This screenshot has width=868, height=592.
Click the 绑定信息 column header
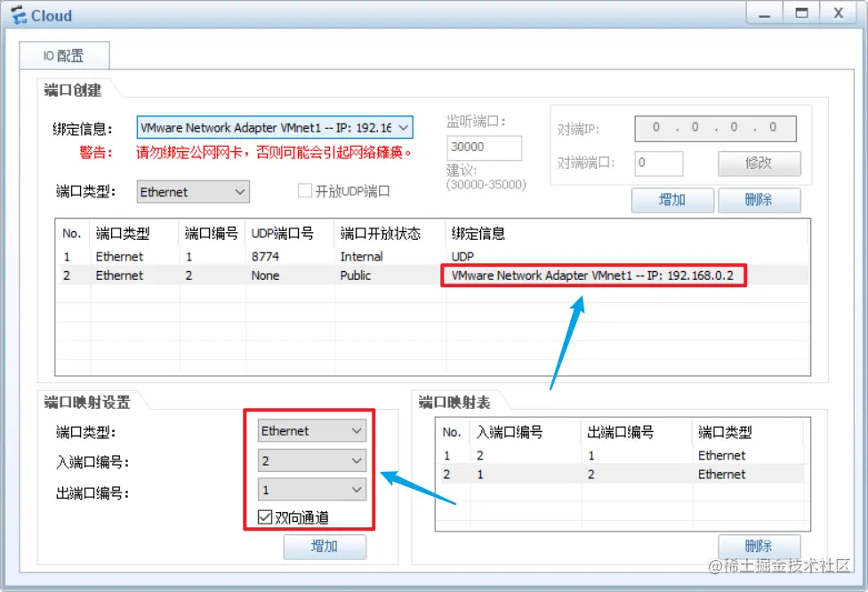pos(478,234)
